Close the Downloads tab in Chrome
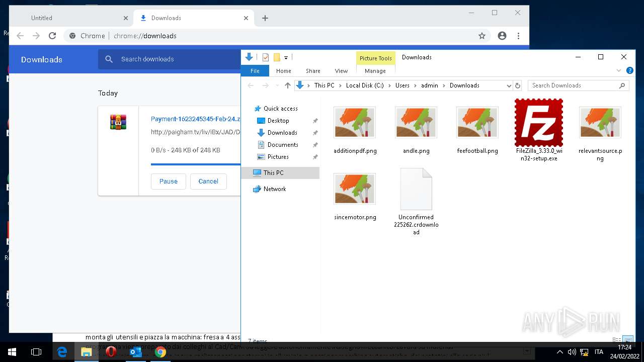The width and height of the screenshot is (644, 362). [246, 18]
